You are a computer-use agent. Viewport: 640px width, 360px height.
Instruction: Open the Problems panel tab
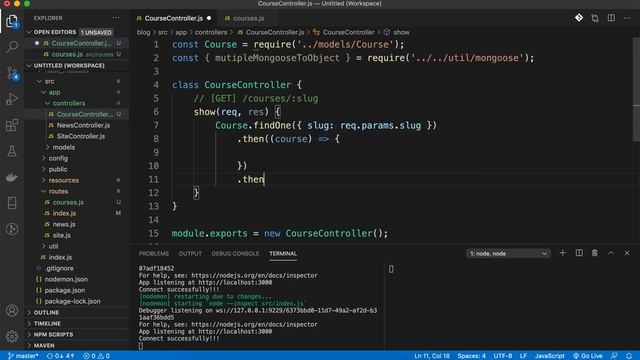click(153, 253)
